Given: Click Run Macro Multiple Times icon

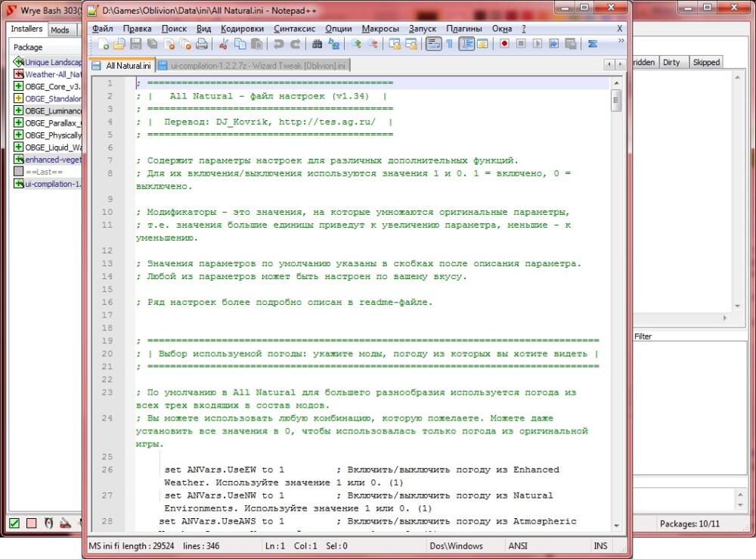Looking at the screenshot, I should click(554, 45).
